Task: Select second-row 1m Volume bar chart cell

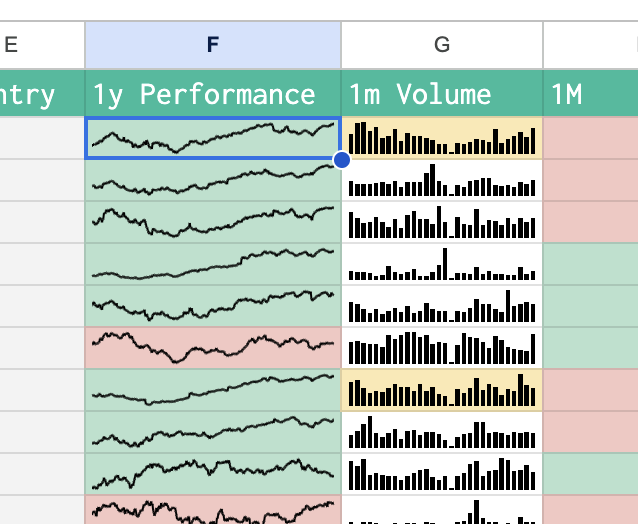Action: coord(442,180)
